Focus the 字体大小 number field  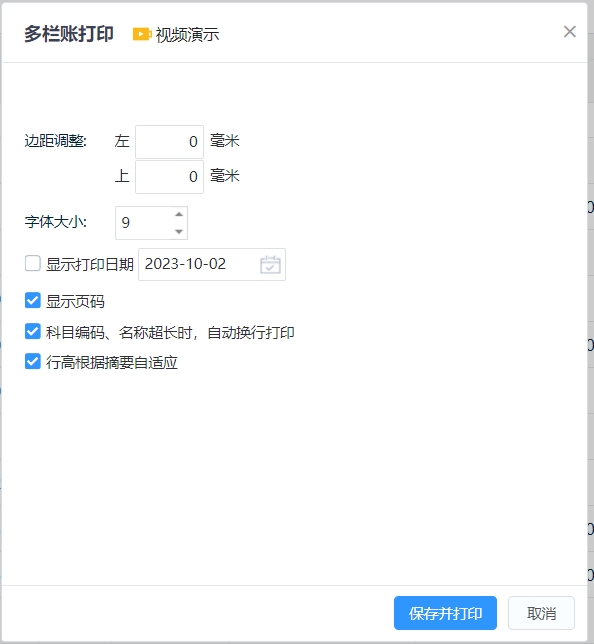[145, 223]
